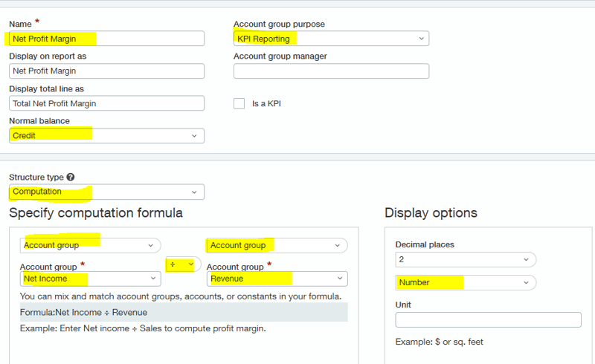
Task: Open the Decimal places dropdown
Action: (x=465, y=259)
